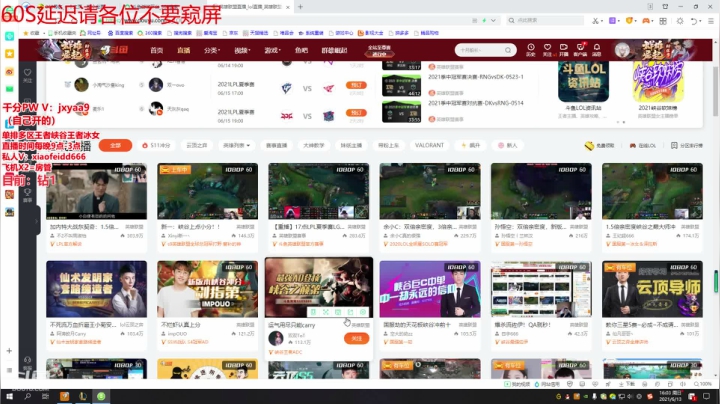This screenshot has height=404, width=720.
Task: Select the orange 全部 category filter tab
Action: 115,146
